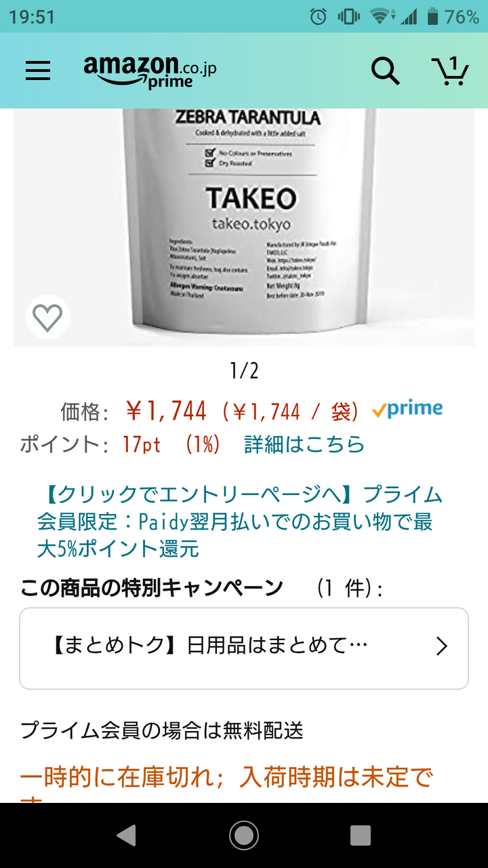Tap the battery 76% status indicator

tap(453, 17)
